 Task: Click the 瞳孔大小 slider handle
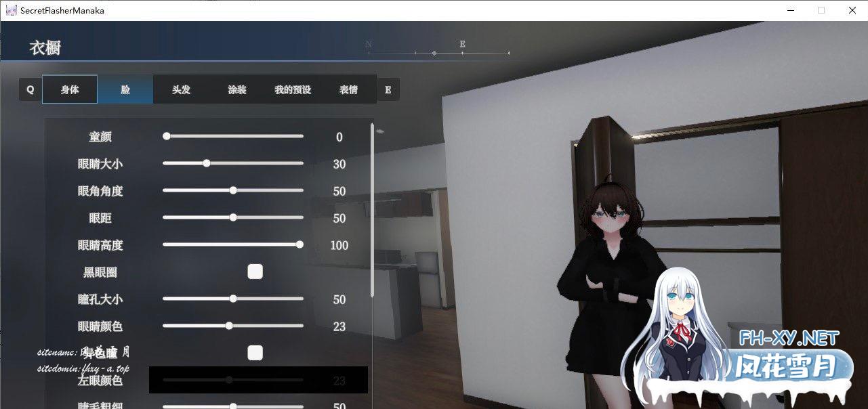coord(233,299)
